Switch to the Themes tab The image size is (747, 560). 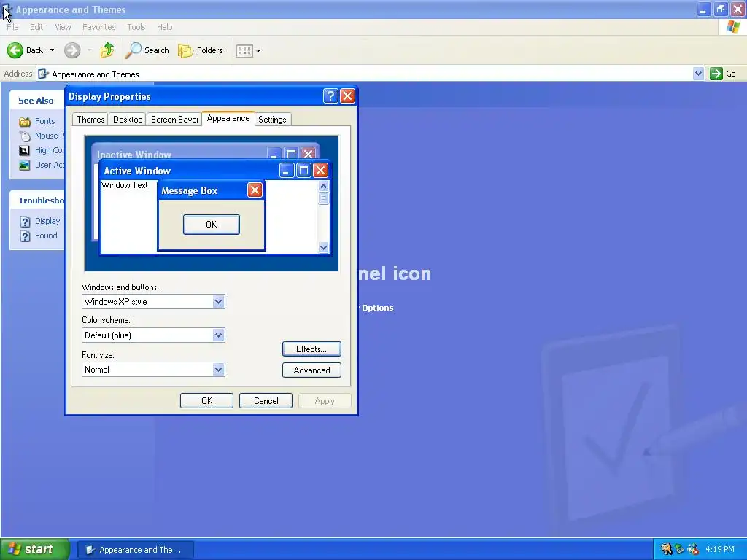pyautogui.click(x=90, y=120)
